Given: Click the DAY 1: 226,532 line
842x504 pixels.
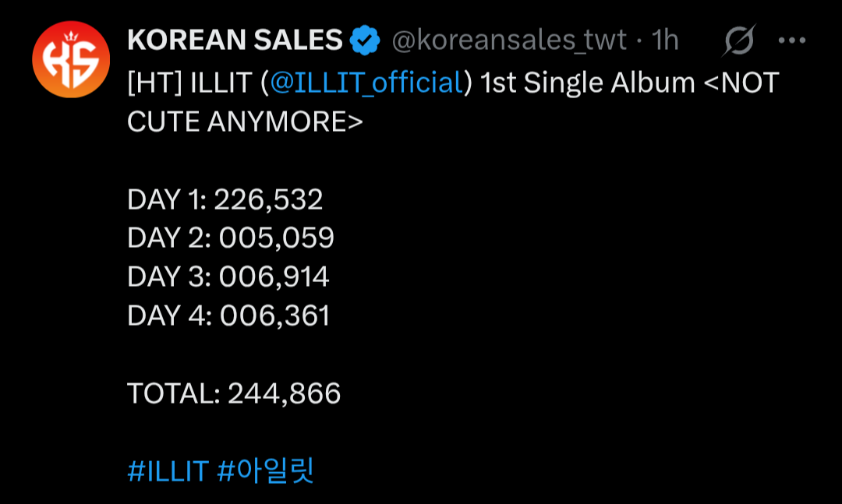Looking at the screenshot, I should [x=225, y=200].
